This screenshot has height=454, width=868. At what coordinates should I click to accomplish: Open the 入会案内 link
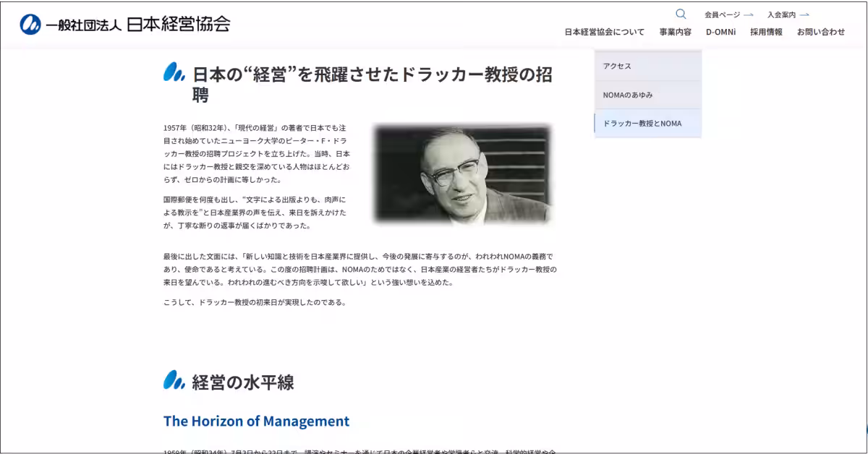pyautogui.click(x=781, y=14)
